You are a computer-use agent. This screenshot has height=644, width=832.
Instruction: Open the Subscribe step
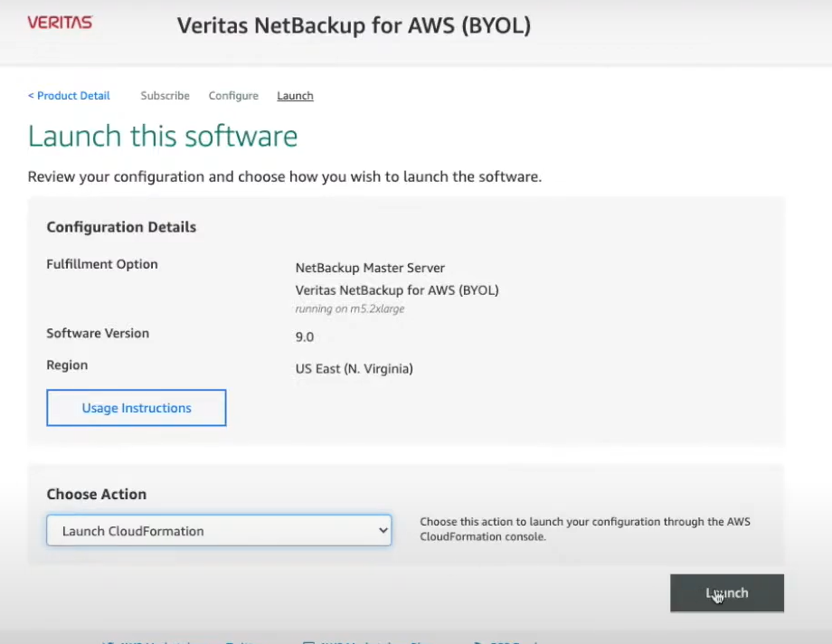165,96
